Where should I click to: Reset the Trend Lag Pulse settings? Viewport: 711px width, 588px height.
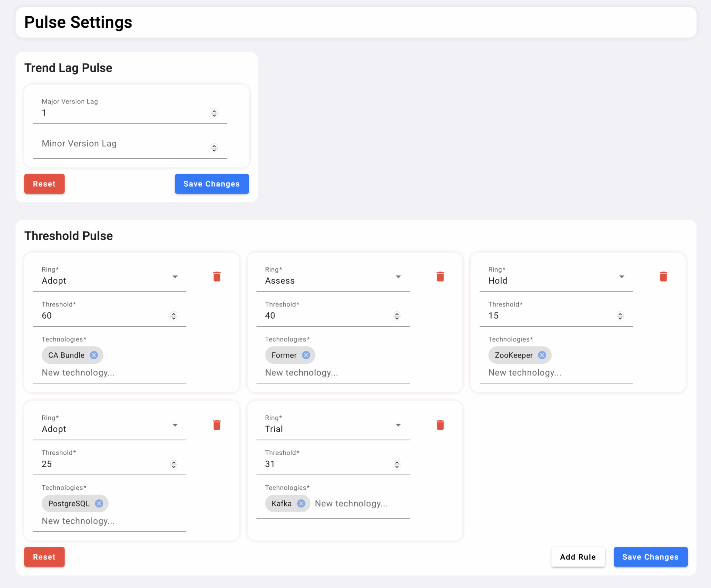[44, 184]
